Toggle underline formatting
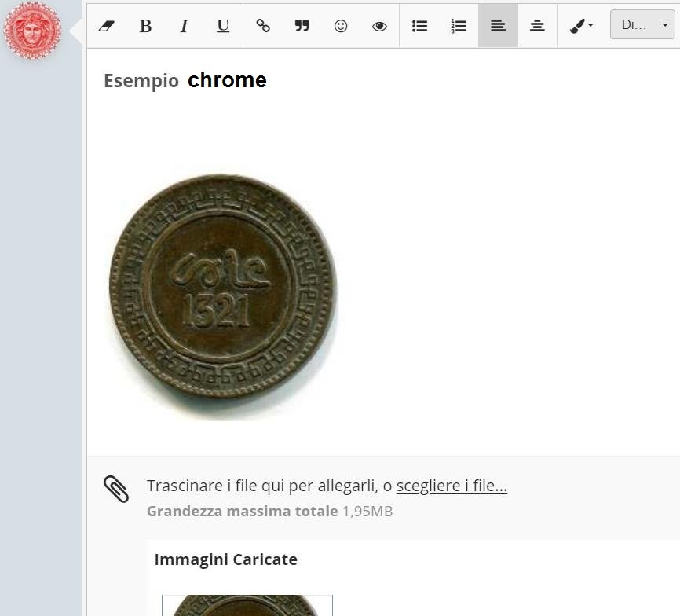The width and height of the screenshot is (680, 616). point(223,26)
